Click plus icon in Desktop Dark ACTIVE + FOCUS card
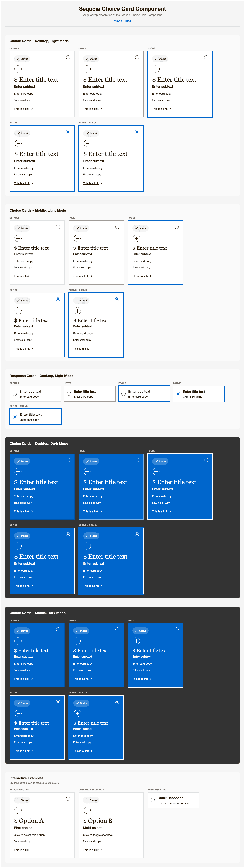Viewport: 245px width, 868px height. pyautogui.click(x=87, y=546)
